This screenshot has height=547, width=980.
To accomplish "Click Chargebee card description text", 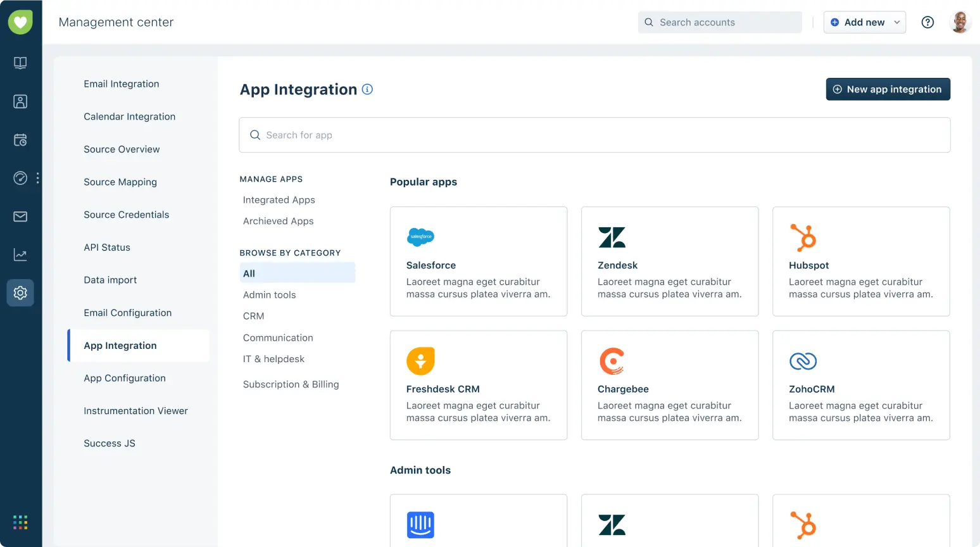I will click(x=669, y=412).
